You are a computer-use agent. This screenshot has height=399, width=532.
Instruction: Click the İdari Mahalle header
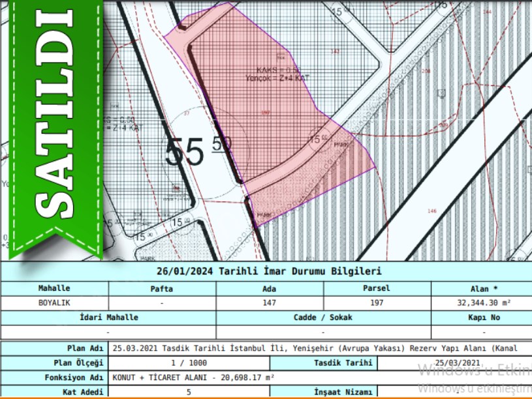(108, 318)
